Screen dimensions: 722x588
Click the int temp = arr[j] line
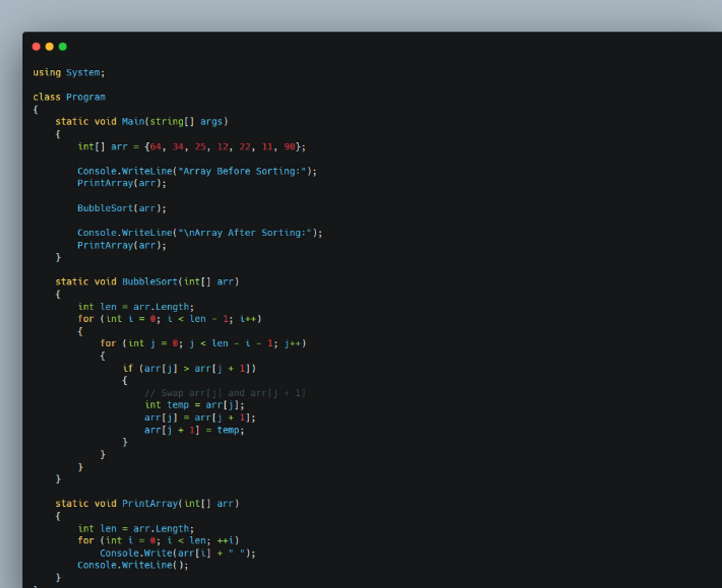tap(194, 405)
